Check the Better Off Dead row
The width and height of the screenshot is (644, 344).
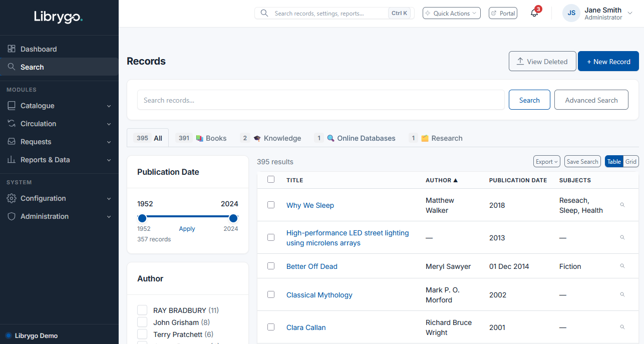click(271, 266)
